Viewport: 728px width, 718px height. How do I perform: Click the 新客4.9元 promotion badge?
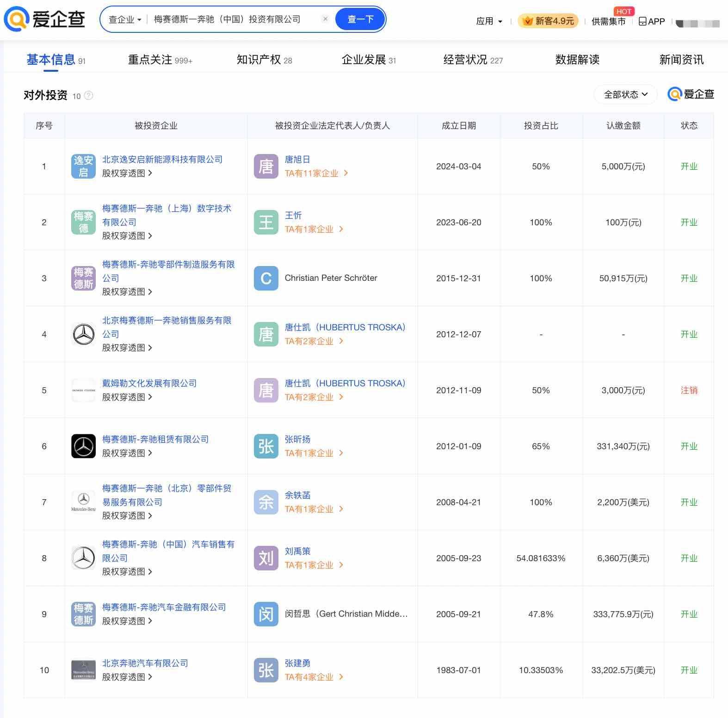tap(548, 21)
